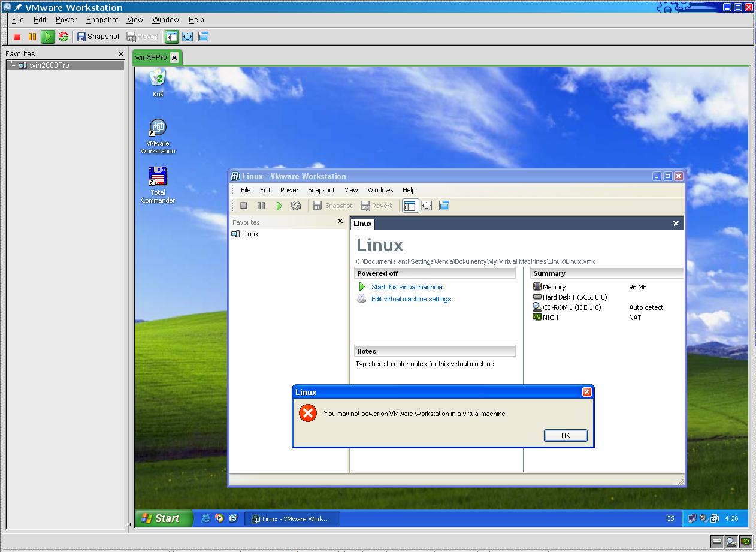
Task: Click the notes field for this virtual machine
Action: pos(424,364)
